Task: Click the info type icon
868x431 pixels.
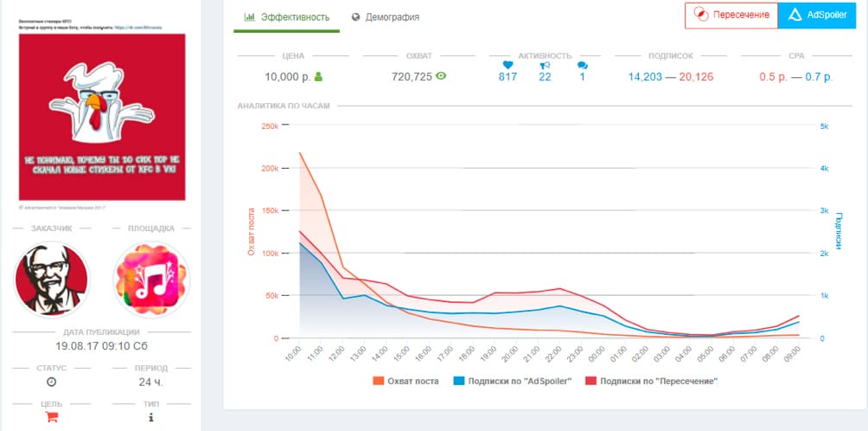Action: (152, 417)
